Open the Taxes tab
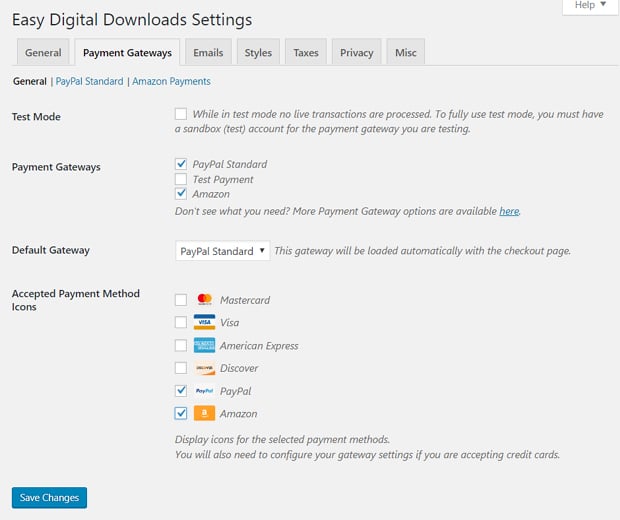This screenshot has width=620, height=520. tap(306, 53)
